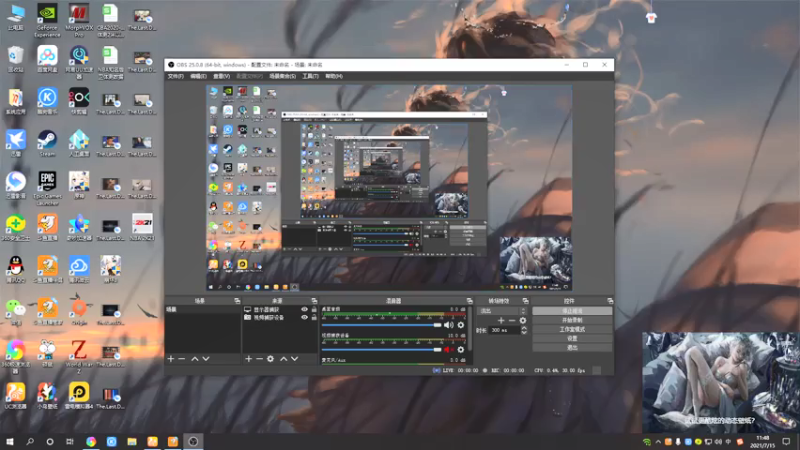Click the anime webcam overlay thumbnail
The height and width of the screenshot is (450, 800).
(x=720, y=382)
